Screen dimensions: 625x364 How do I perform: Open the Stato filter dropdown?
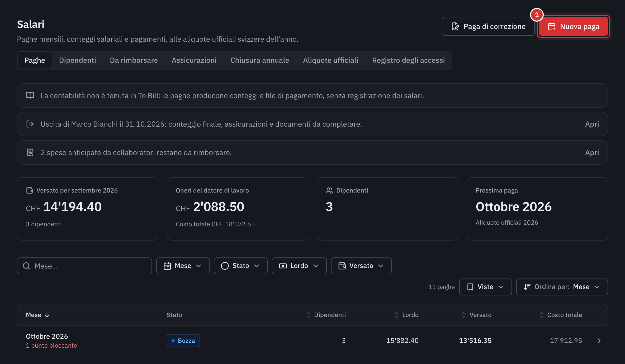tap(240, 266)
